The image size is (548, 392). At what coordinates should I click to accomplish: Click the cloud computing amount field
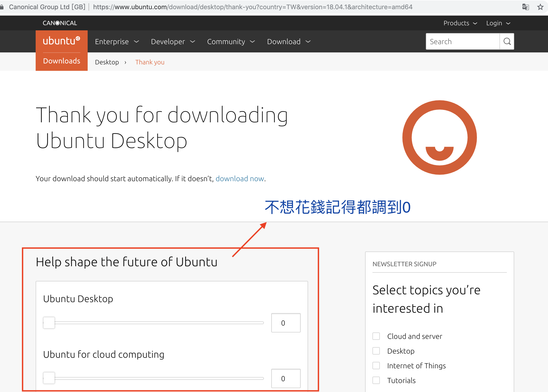pos(286,378)
